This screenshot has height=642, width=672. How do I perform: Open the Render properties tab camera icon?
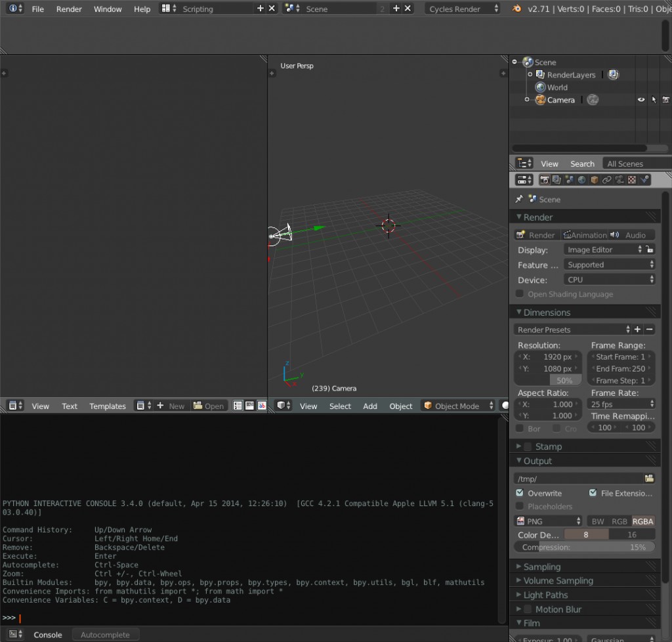tap(545, 179)
